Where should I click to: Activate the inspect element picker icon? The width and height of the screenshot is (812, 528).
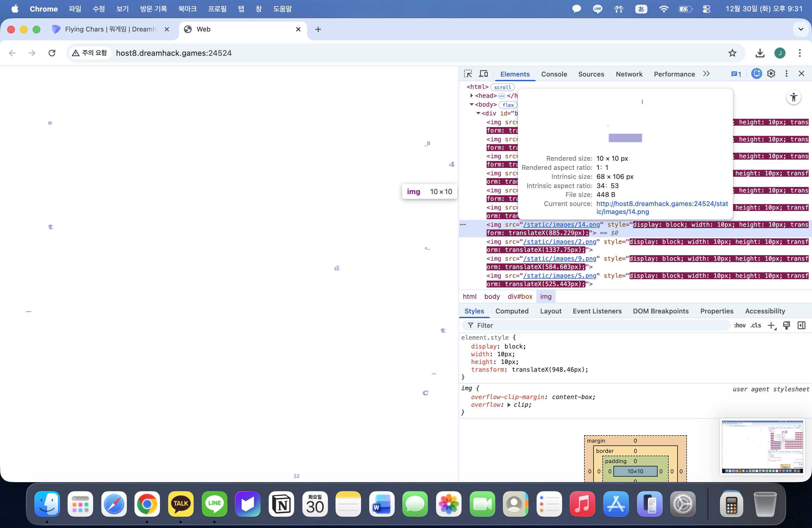468,74
